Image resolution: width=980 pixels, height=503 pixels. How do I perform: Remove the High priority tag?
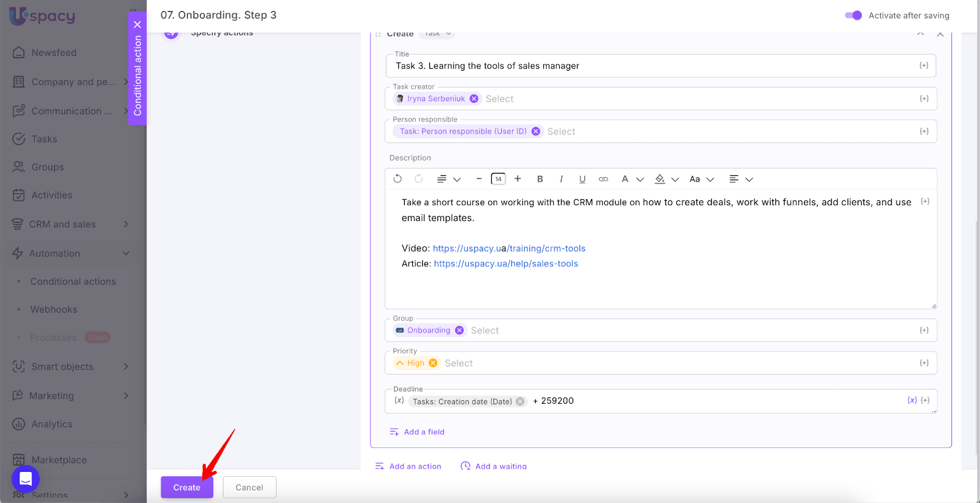[x=433, y=363]
